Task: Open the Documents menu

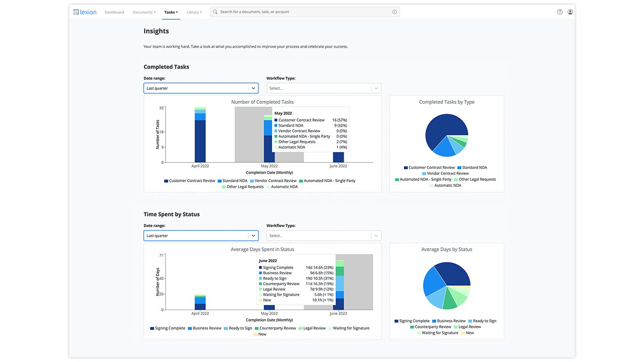Action: point(144,12)
